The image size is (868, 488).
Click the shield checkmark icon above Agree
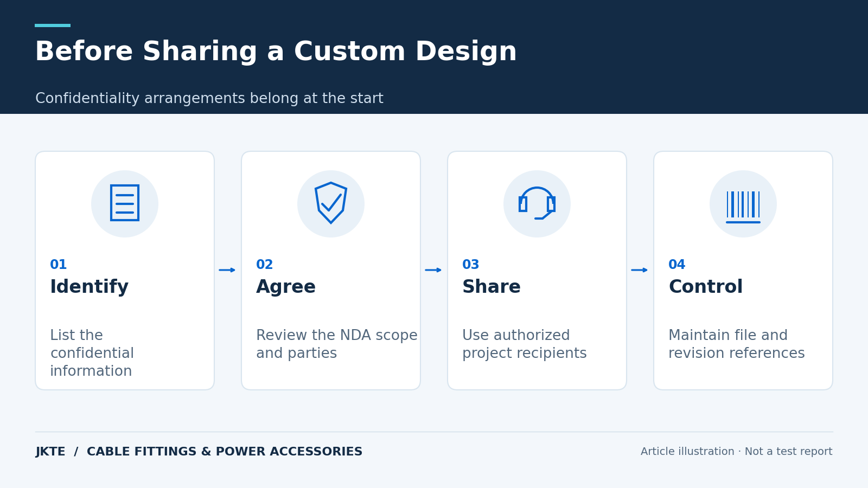(331, 203)
